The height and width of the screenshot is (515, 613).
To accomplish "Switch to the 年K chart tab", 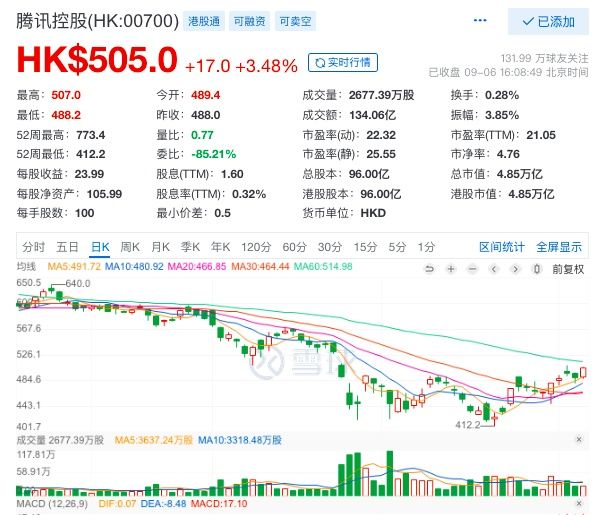I will 220,247.
